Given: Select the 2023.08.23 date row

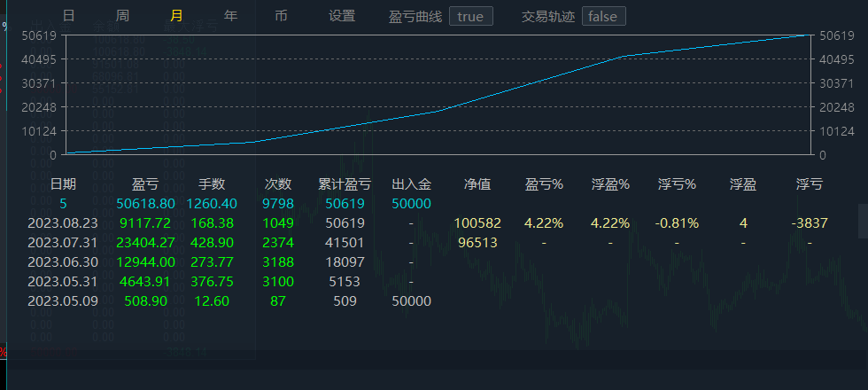Looking at the screenshot, I should [63, 223].
